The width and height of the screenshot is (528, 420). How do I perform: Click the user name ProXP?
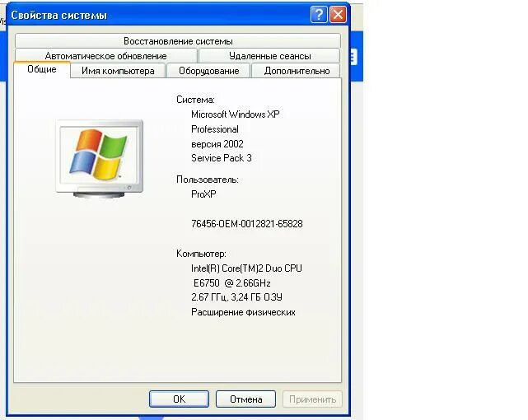click(203, 194)
